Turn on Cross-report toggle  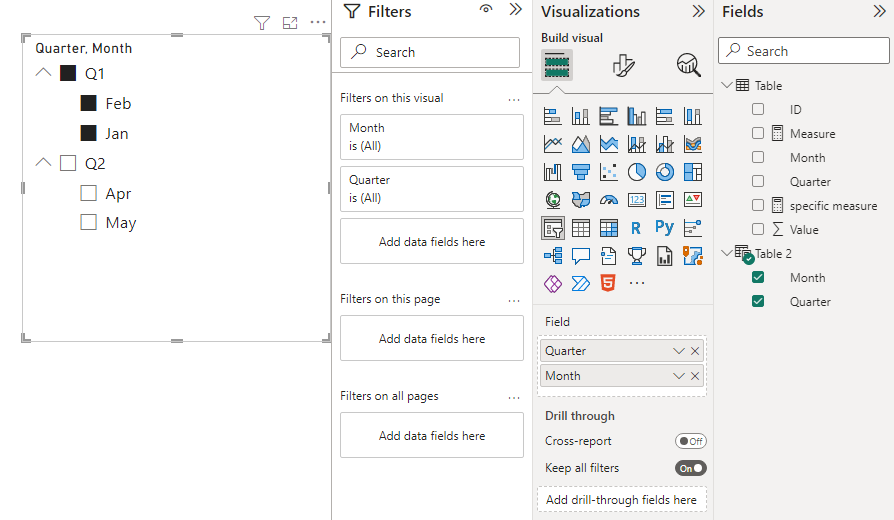690,441
